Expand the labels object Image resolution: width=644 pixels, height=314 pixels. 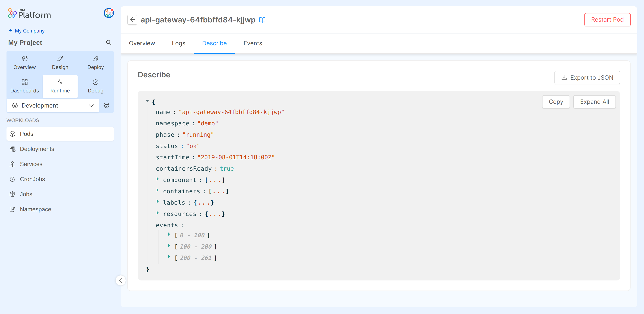coord(157,202)
